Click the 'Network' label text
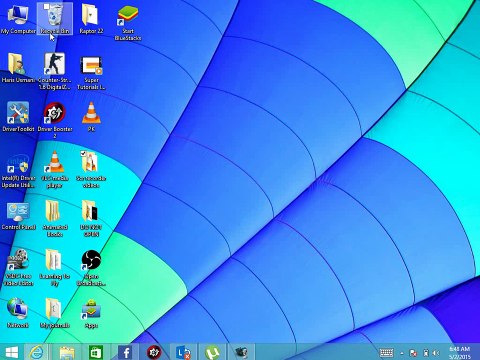This screenshot has height=360, width=480. coord(18,325)
